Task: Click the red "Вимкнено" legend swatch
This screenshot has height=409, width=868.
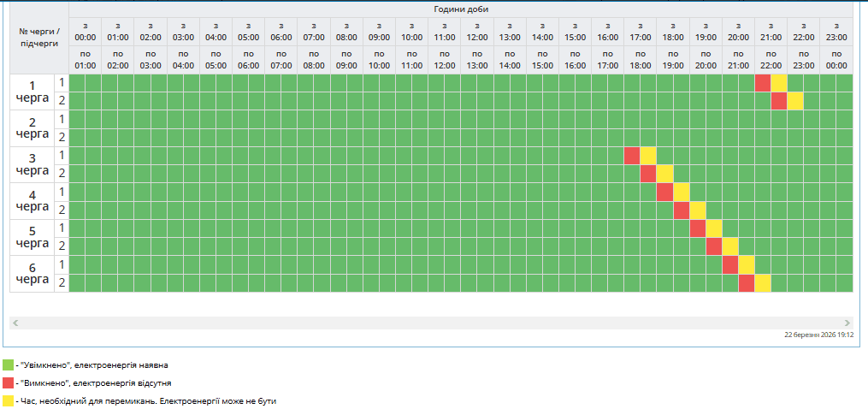Action: [9, 382]
